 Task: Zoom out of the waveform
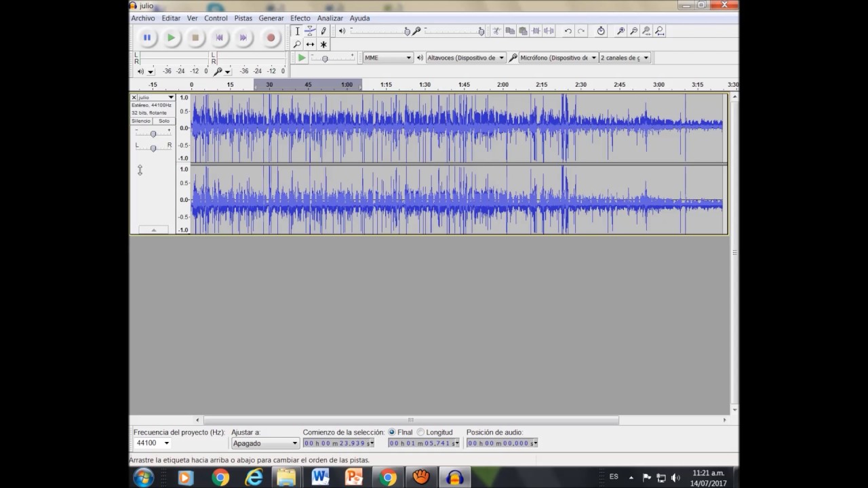[633, 31]
